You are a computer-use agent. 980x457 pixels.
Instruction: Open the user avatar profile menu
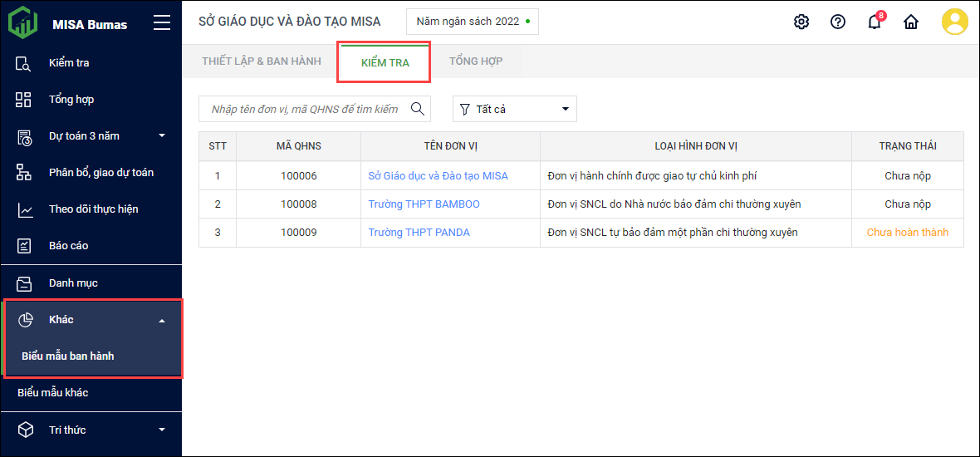[x=954, y=22]
